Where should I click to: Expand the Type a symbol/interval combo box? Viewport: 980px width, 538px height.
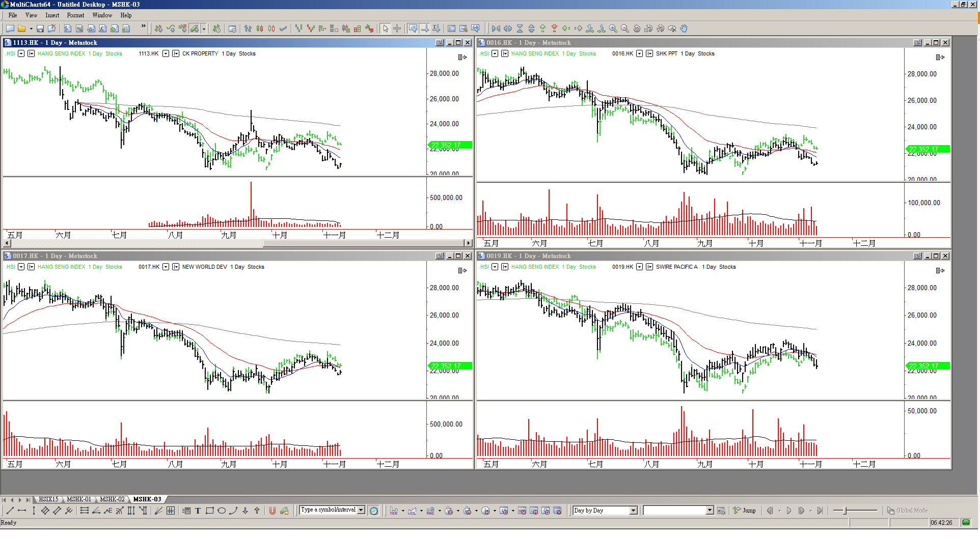click(x=361, y=510)
